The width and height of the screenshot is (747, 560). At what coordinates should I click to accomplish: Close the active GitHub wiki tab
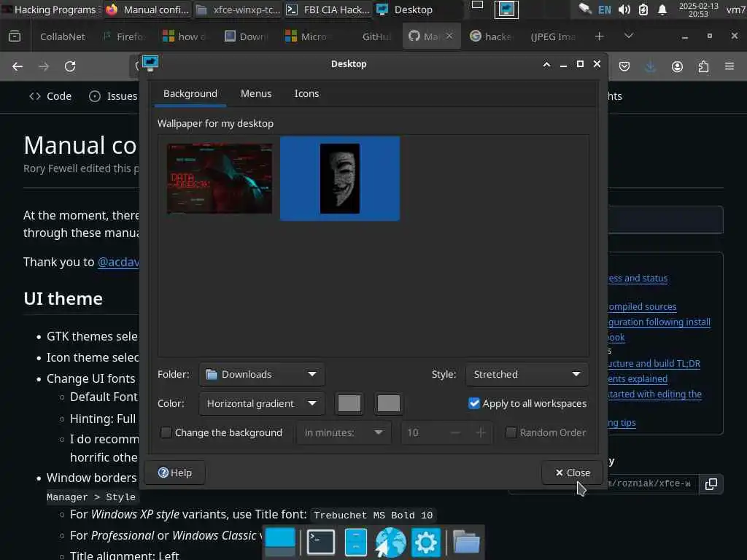449,36
